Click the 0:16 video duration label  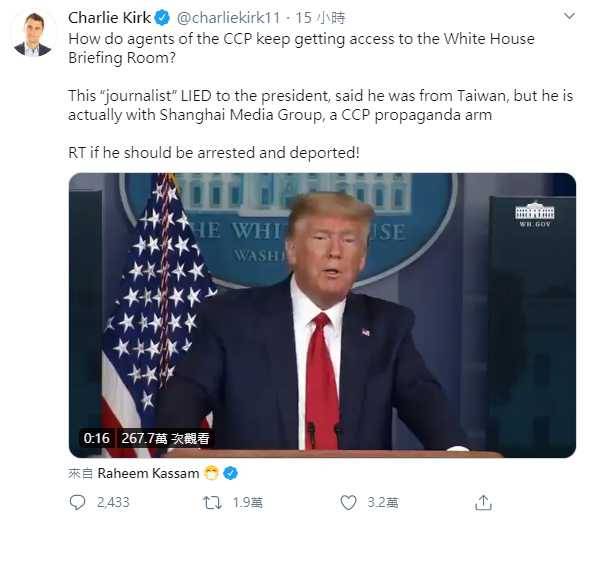97,438
